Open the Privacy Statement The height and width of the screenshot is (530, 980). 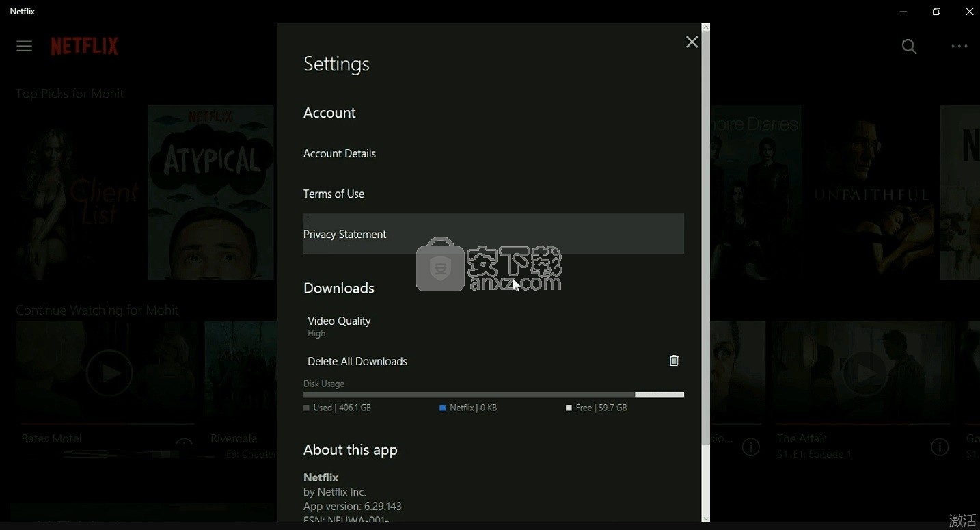[x=493, y=234]
